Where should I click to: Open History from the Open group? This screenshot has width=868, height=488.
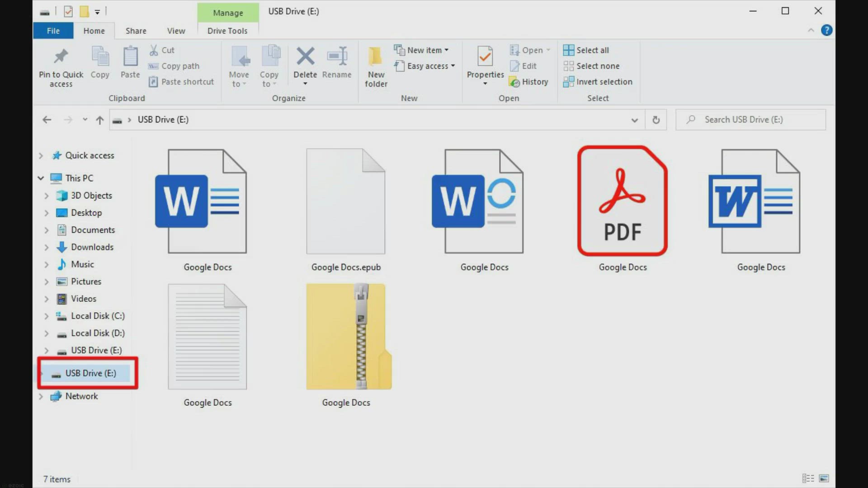(528, 82)
